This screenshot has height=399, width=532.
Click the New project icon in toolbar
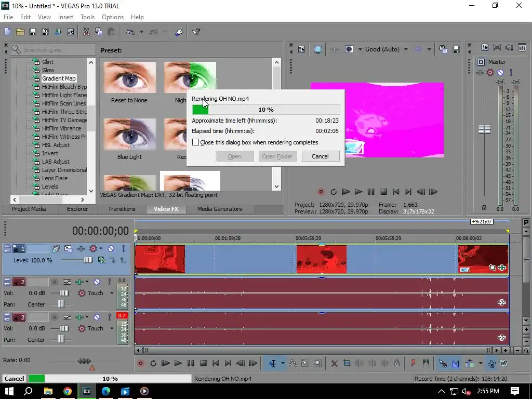tap(7, 32)
